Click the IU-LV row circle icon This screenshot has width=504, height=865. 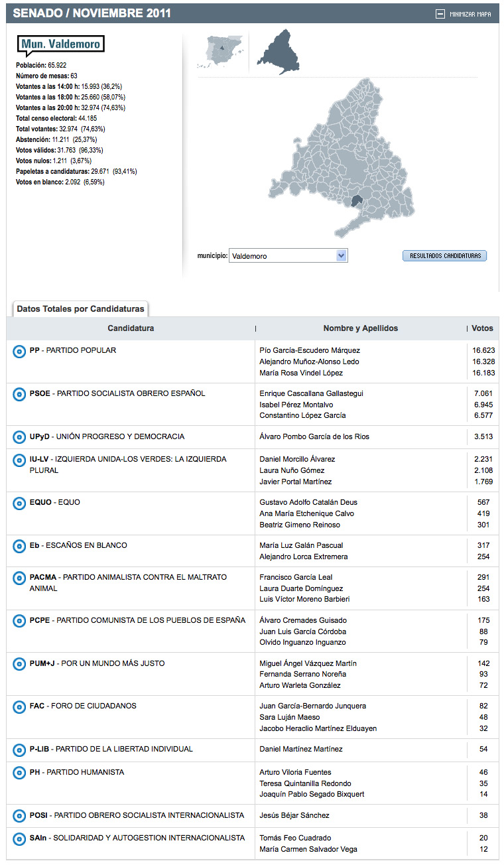19,460
